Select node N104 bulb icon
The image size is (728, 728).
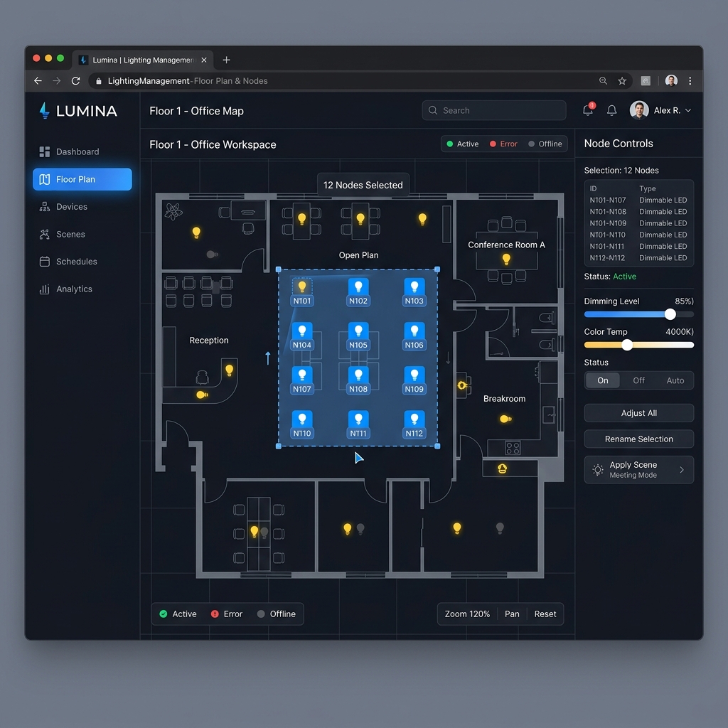point(301,330)
